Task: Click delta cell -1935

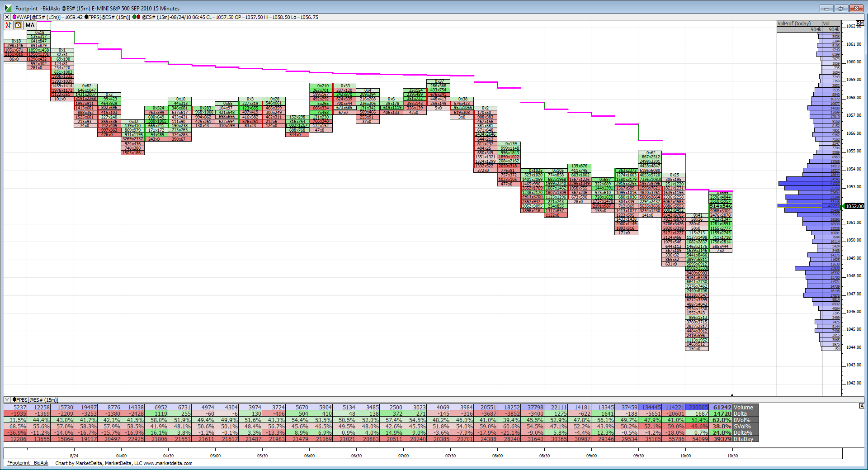Action: 15,414
